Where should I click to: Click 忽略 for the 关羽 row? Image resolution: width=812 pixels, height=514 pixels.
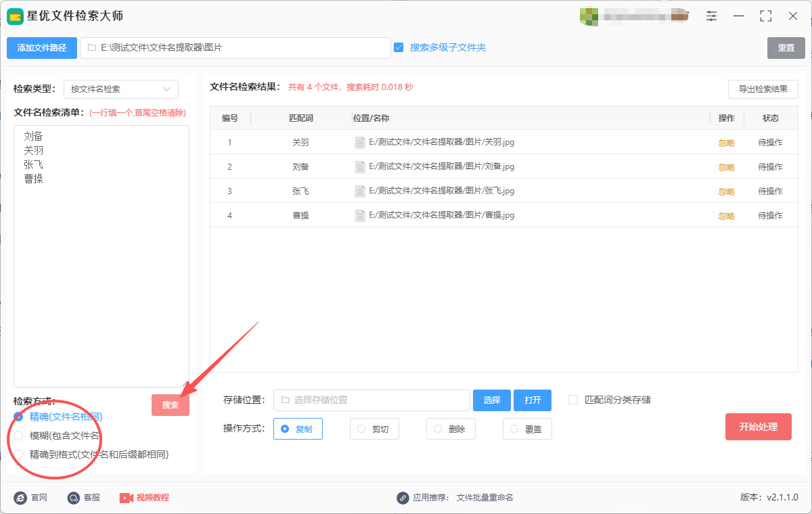(726, 143)
